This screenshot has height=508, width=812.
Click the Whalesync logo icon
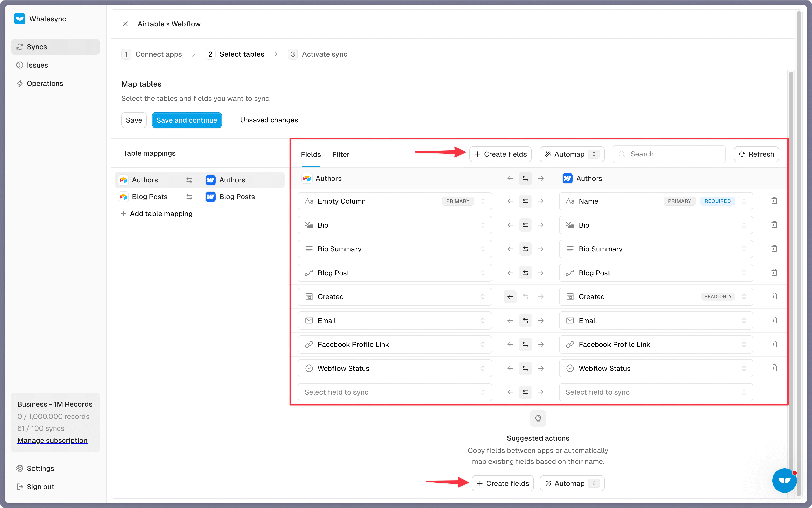point(20,19)
